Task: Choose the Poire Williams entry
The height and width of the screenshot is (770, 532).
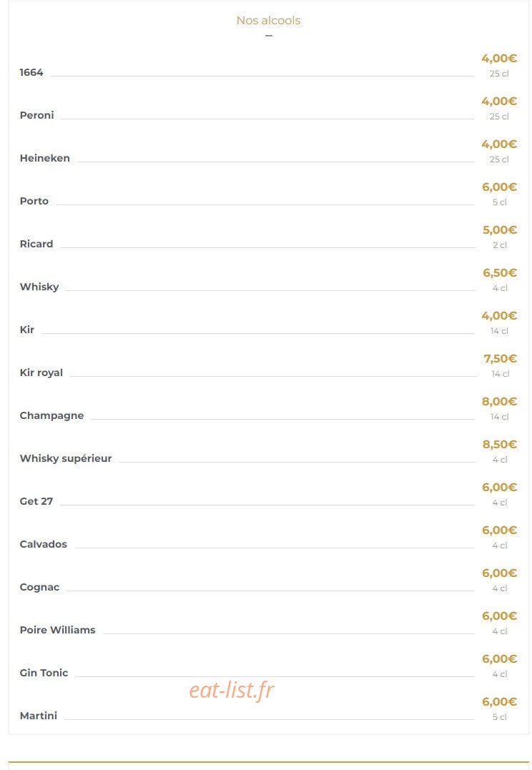Action: (57, 630)
